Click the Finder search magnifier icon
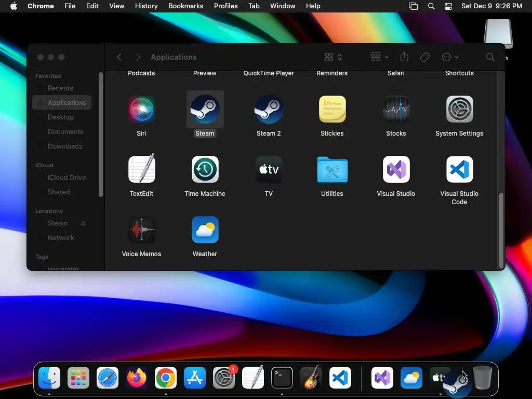This screenshot has height=399, width=532. 490,57
